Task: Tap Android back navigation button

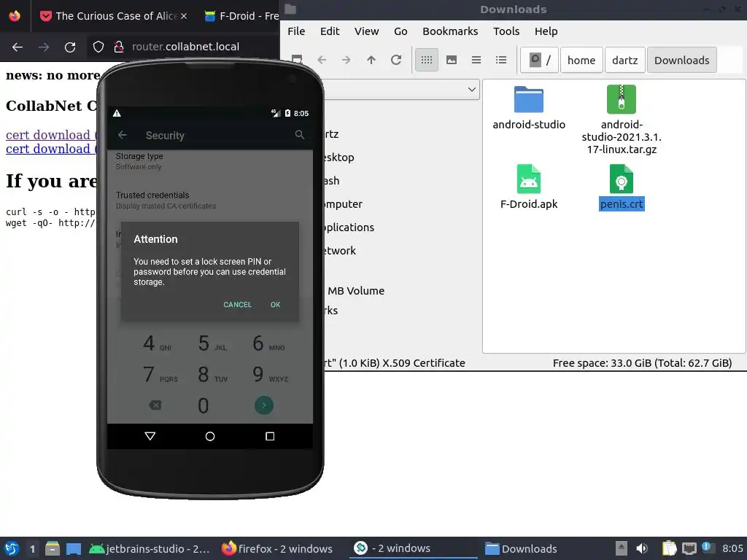Action: [x=150, y=436]
